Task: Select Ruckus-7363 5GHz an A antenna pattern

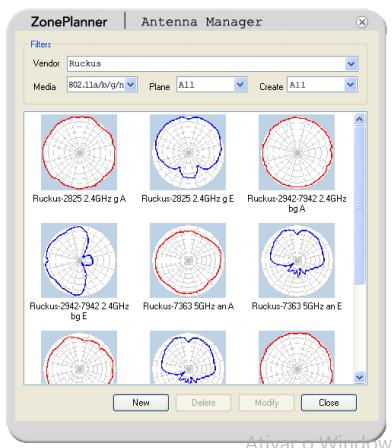Action: click(188, 260)
